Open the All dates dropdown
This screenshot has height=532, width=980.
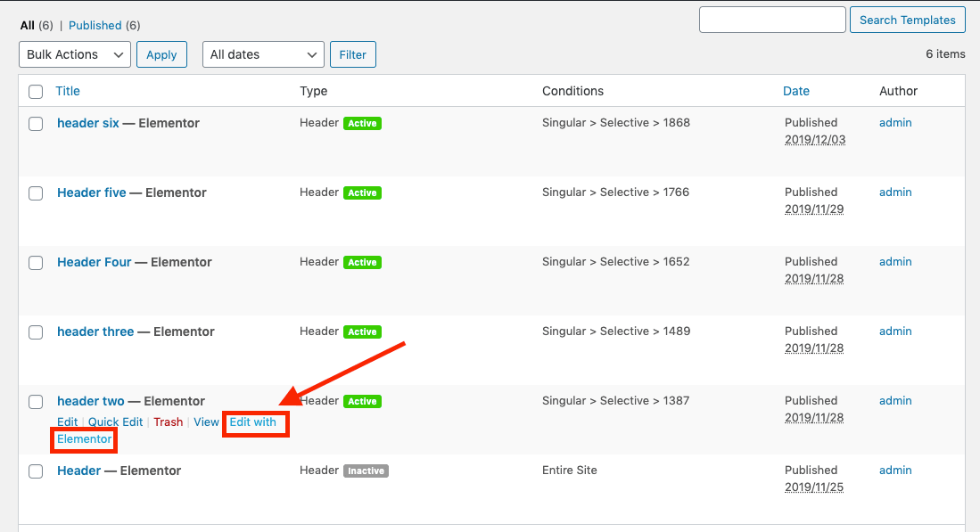pyautogui.click(x=262, y=54)
